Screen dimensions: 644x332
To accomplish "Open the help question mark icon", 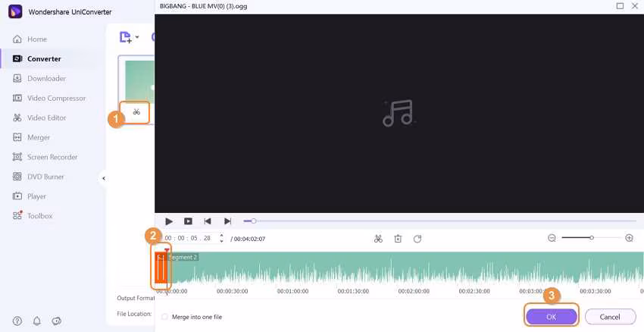I will (x=17, y=321).
